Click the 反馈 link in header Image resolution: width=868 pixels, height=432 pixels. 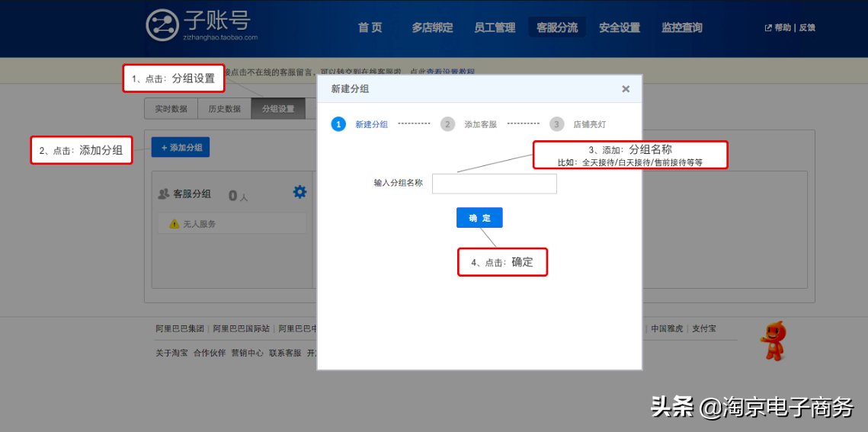(807, 27)
